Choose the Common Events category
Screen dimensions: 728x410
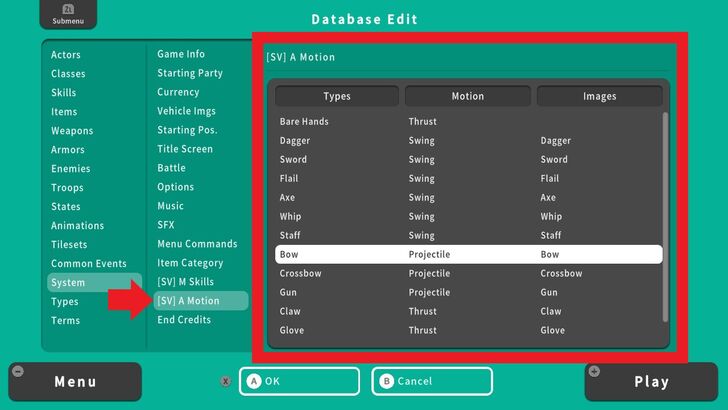pyautogui.click(x=89, y=264)
